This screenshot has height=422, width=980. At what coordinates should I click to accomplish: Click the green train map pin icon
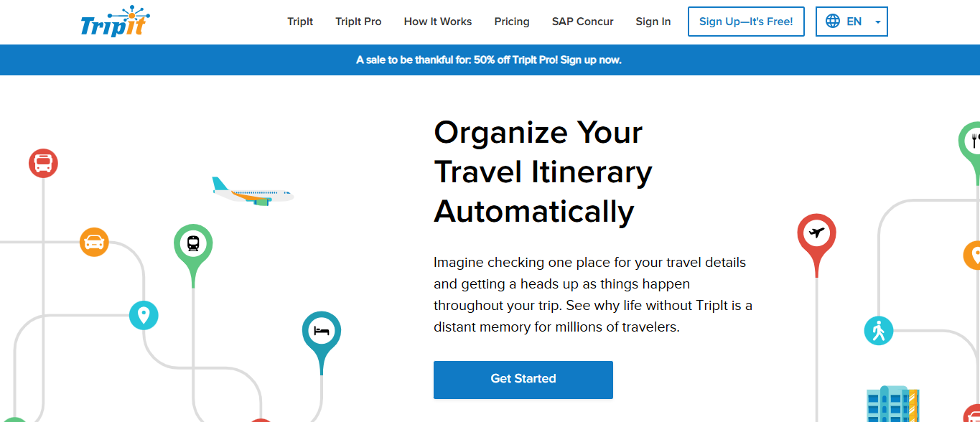pyautogui.click(x=192, y=241)
